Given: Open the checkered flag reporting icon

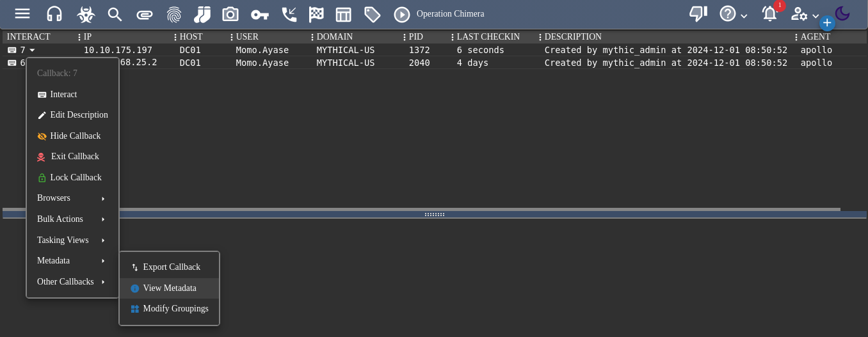Looking at the screenshot, I should [x=316, y=14].
